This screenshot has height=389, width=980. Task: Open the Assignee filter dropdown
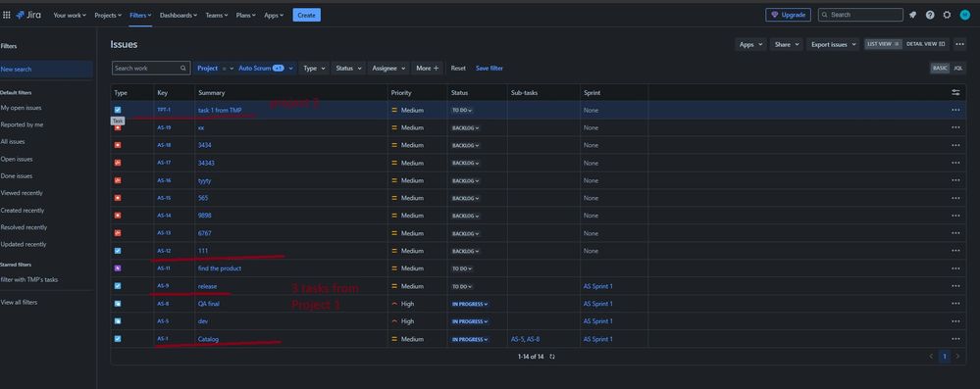[x=388, y=68]
